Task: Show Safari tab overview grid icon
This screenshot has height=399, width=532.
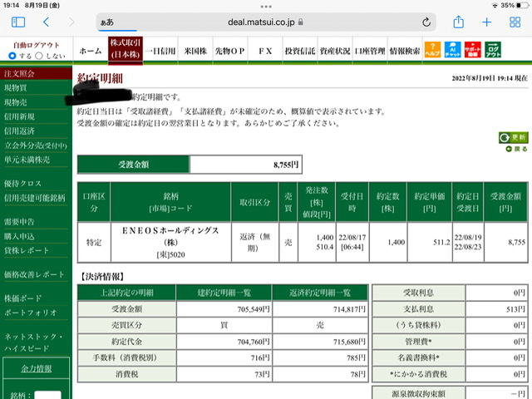Action: (x=515, y=22)
